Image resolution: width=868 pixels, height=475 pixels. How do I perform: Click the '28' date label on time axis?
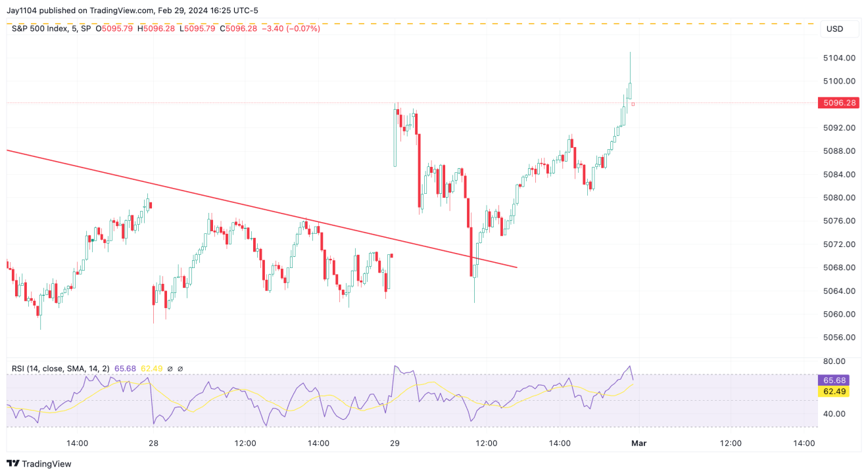click(153, 443)
